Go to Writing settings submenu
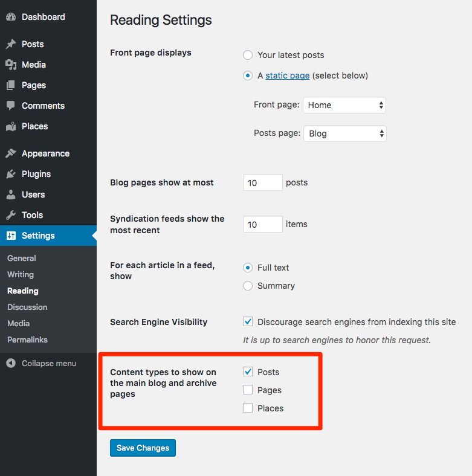This screenshot has width=472, height=476. pos(21,274)
